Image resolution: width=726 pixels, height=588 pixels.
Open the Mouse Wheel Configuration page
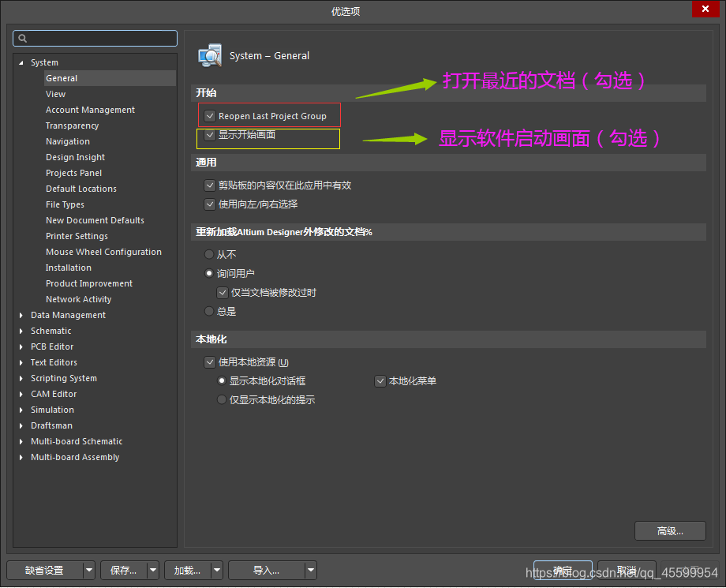coord(103,252)
